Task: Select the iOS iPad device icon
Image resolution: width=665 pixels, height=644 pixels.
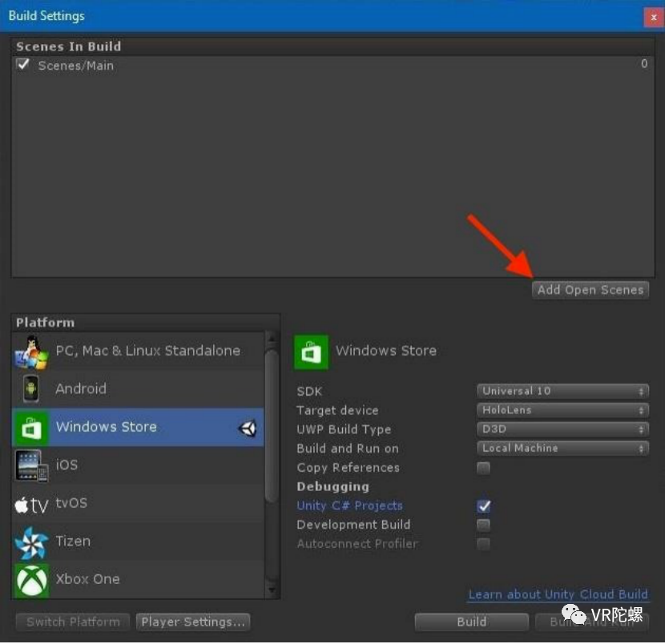Action: [x=31, y=466]
